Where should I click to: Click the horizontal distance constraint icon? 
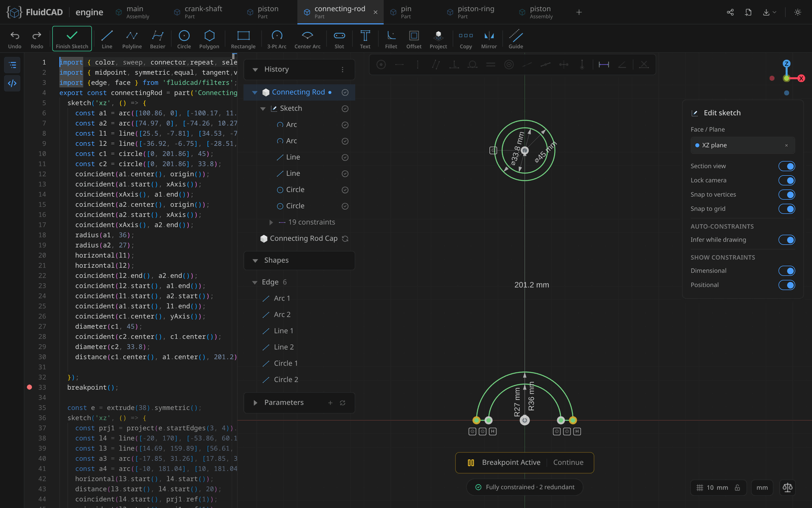pyautogui.click(x=604, y=65)
